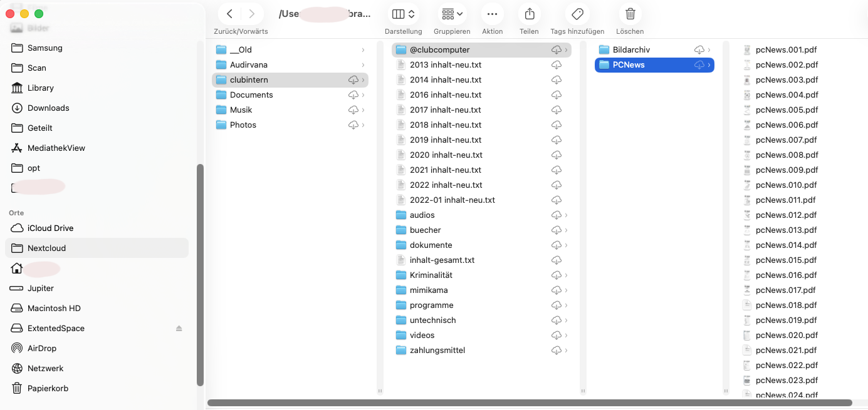Download 2013 inhalt-neu.txt via cloud icon
The height and width of the screenshot is (410, 868).
[556, 65]
